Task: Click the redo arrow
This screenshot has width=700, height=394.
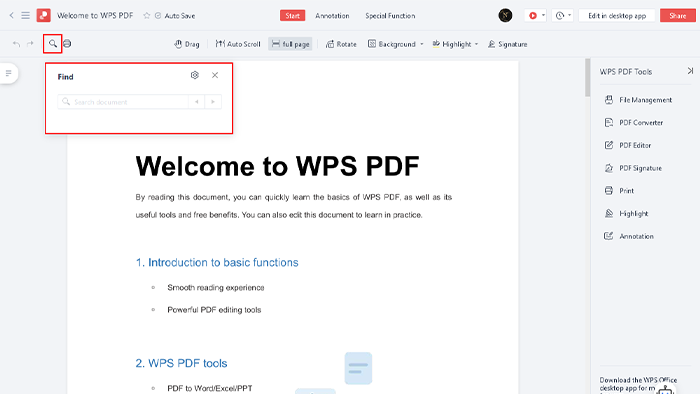Action: pos(30,44)
